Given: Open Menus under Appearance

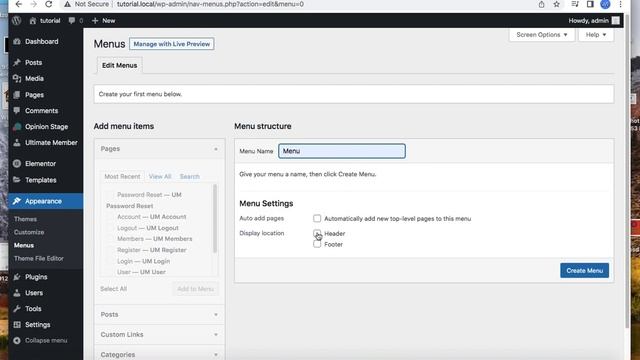Looking at the screenshot, I should [x=24, y=245].
